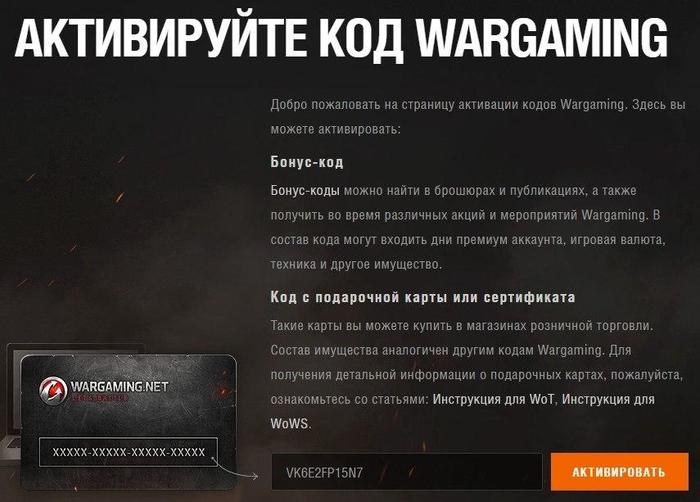
Task: Click the word КОД in the title
Action: (362, 39)
